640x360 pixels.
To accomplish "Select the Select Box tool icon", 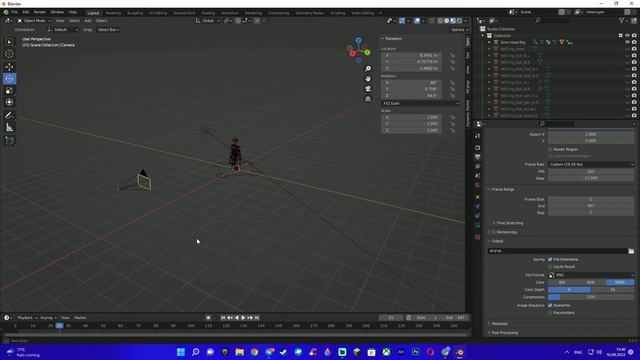I will (x=9, y=42).
